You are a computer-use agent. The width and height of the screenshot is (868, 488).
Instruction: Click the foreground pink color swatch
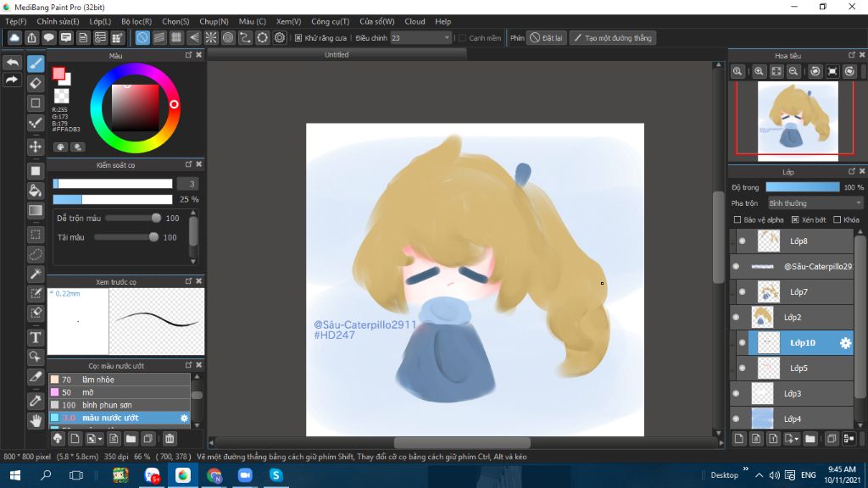(x=58, y=74)
